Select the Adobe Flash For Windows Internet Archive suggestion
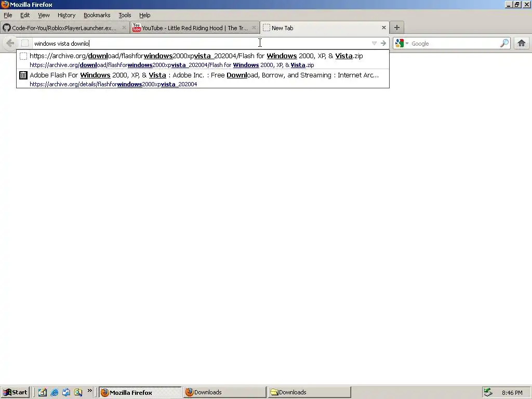 203,79
